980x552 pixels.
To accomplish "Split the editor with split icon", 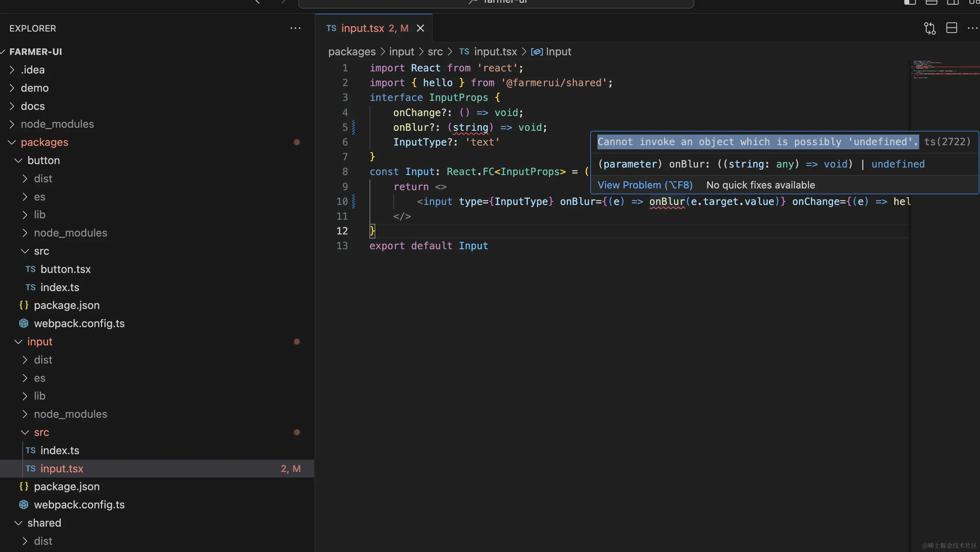I will pyautogui.click(x=951, y=28).
